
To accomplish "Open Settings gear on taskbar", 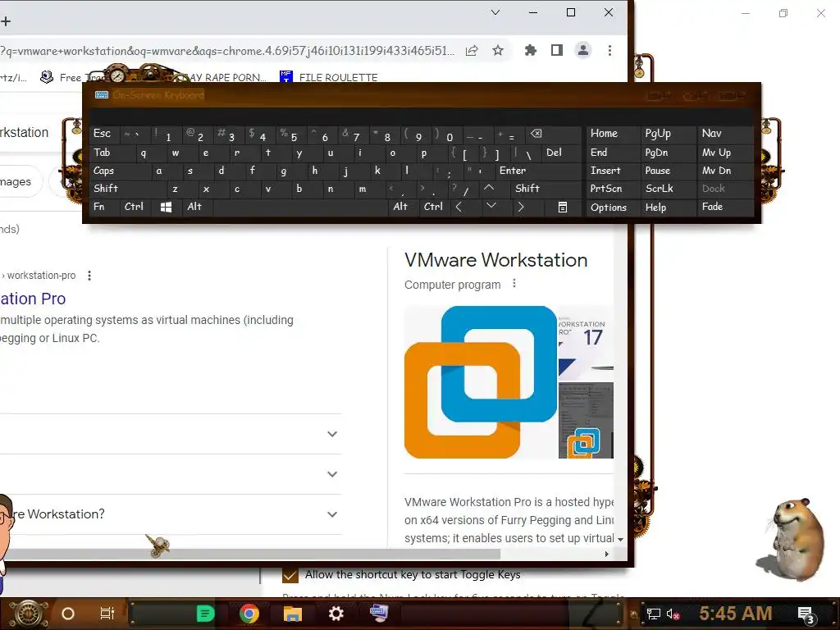I will click(x=336, y=614).
